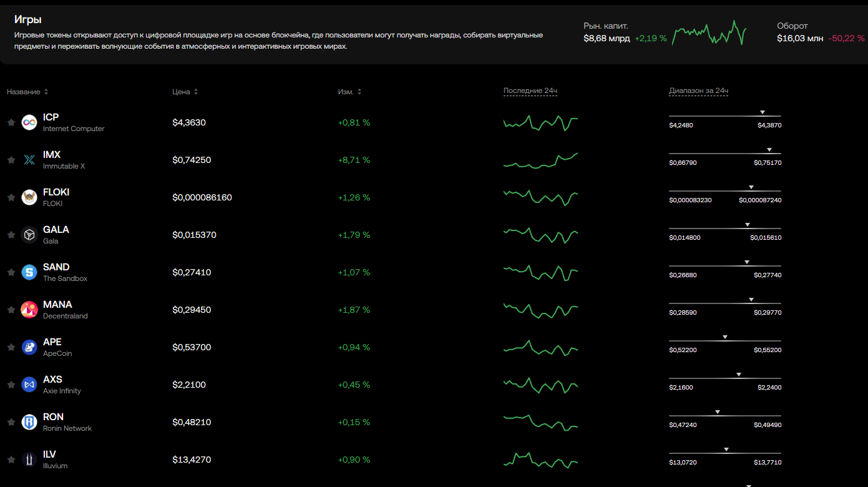This screenshot has height=487, width=868.
Task: Favorite ICP with its star
Action: [x=11, y=122]
